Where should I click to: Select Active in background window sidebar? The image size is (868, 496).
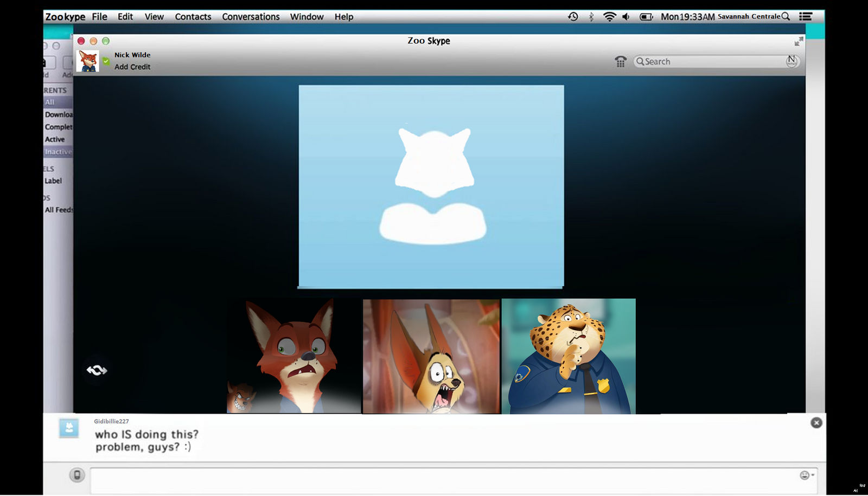[55, 139]
